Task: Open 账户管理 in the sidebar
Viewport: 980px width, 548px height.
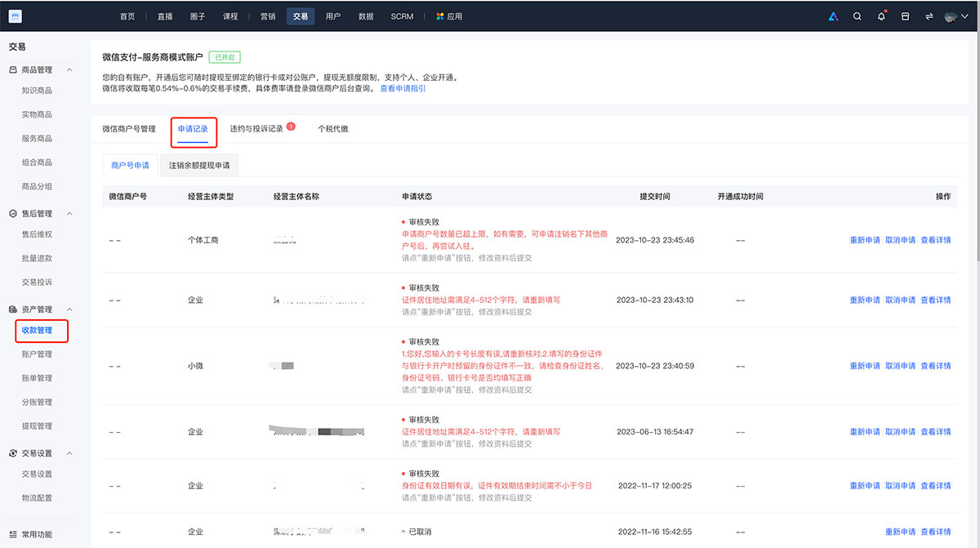Action: [x=37, y=354]
